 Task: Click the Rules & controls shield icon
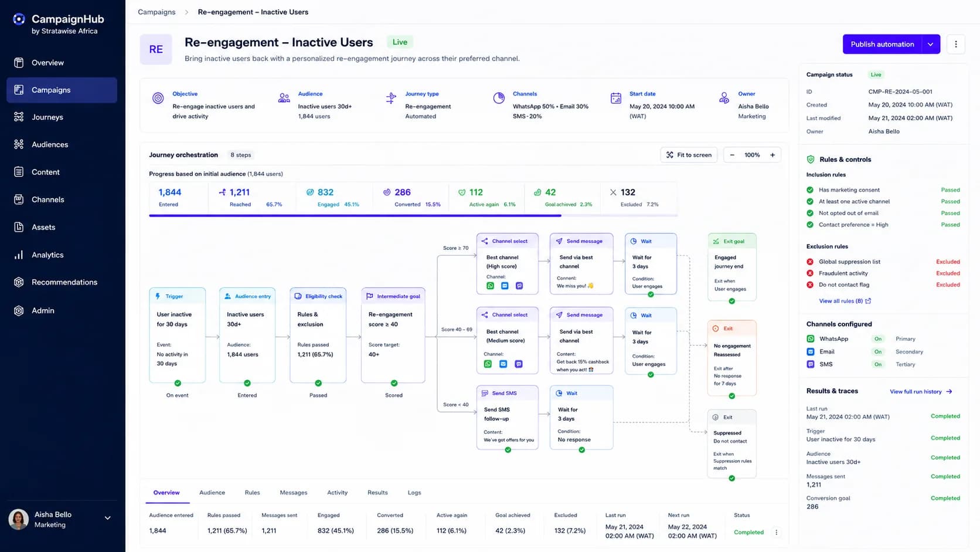(811, 160)
